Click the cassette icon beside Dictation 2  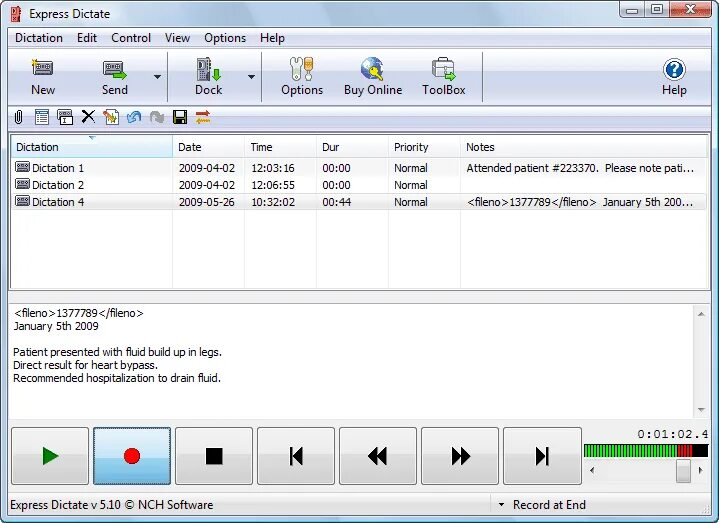pyautogui.click(x=22, y=184)
